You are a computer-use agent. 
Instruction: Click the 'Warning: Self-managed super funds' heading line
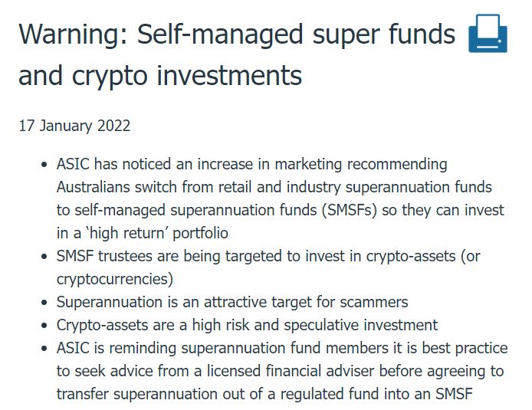(x=237, y=34)
